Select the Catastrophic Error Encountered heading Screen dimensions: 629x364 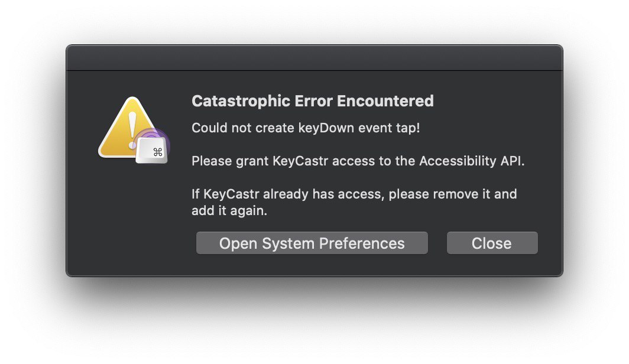[313, 101]
